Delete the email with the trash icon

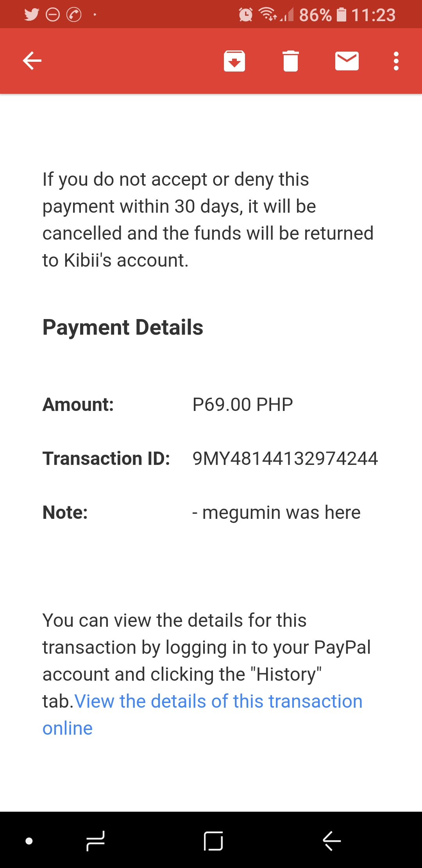[290, 61]
